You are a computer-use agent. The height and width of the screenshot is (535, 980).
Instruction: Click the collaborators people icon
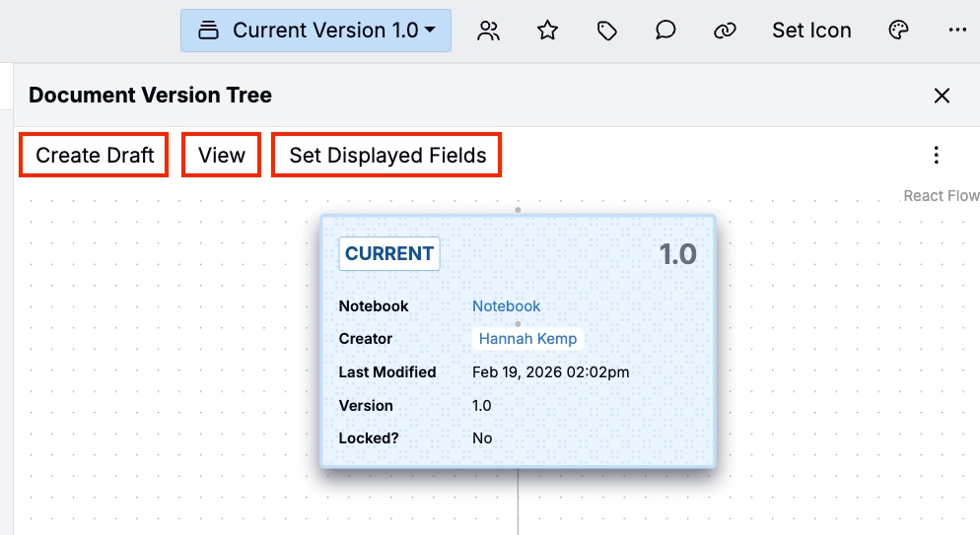488,31
